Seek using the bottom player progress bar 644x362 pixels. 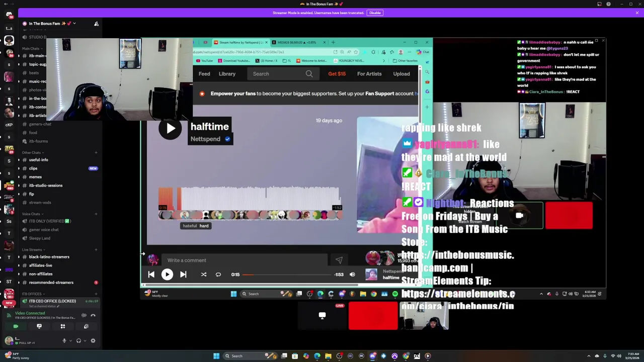[287, 275]
